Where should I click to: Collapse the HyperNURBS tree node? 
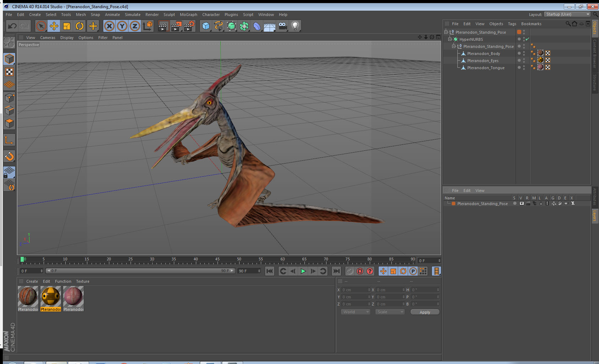450,39
